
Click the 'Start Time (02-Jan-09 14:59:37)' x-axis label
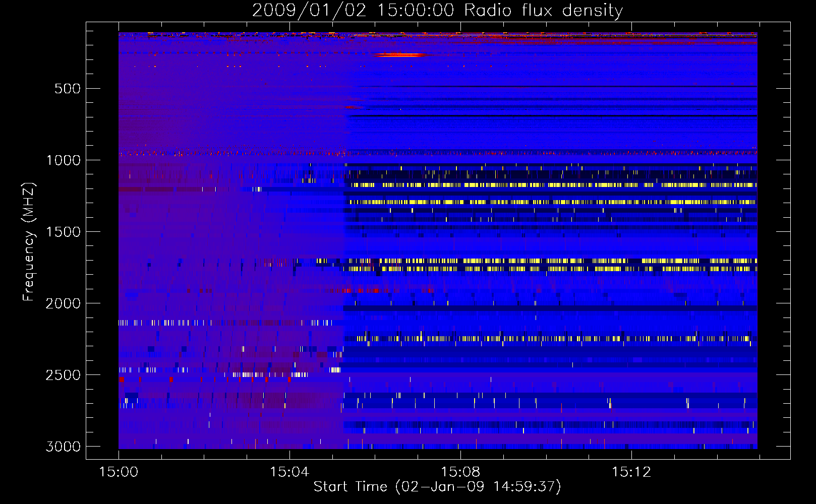click(x=437, y=487)
